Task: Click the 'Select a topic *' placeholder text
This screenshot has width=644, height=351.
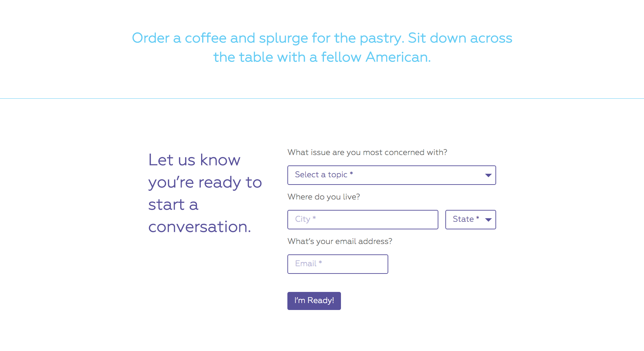Action: (324, 175)
